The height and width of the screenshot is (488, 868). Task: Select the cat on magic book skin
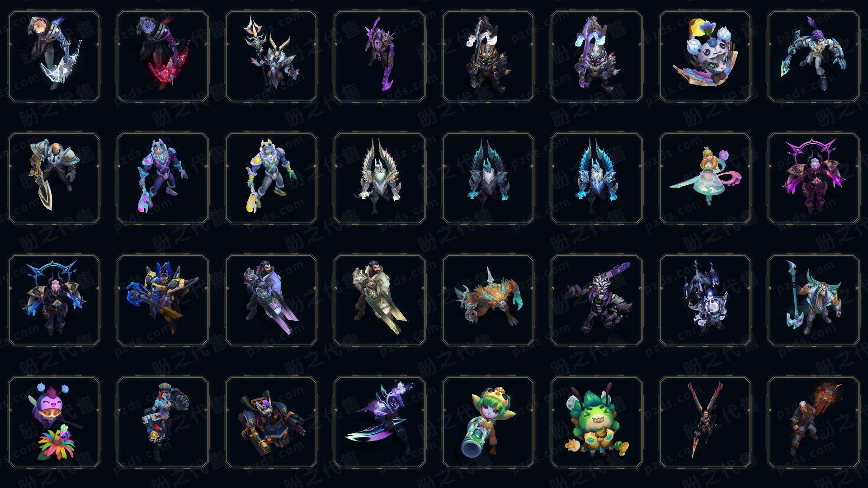click(x=705, y=56)
